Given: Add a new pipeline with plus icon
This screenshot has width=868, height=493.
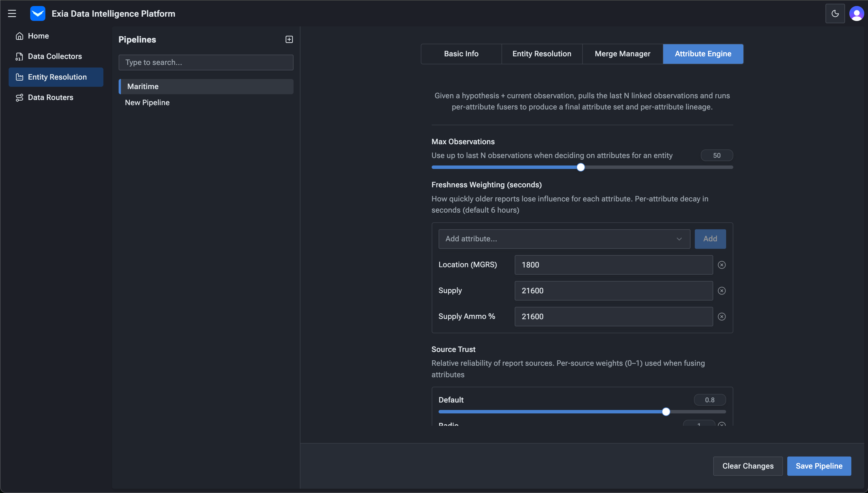Looking at the screenshot, I should (289, 40).
